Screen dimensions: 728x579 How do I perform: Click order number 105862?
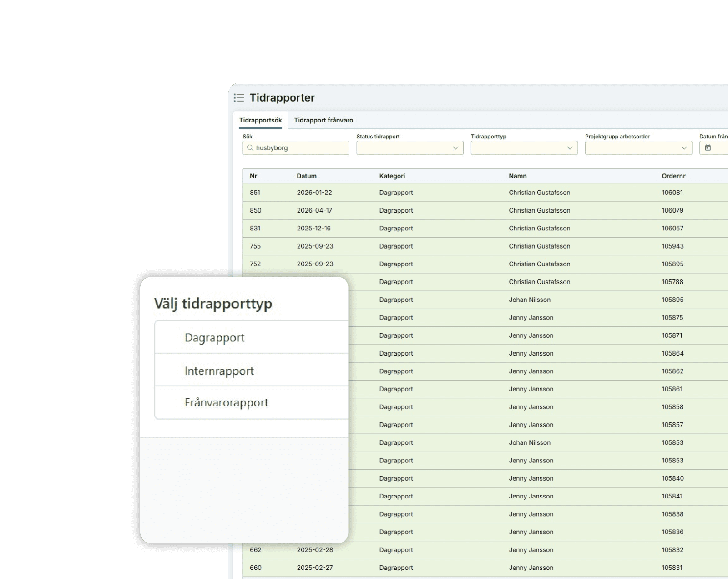[x=672, y=371]
